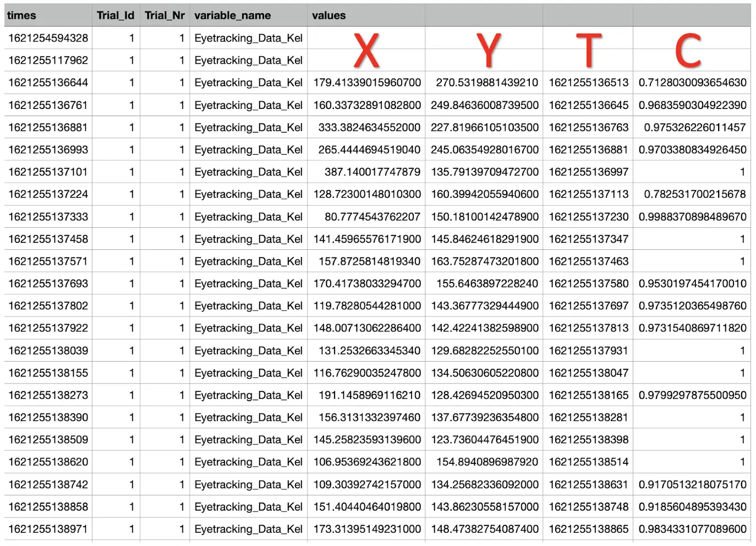Select cell 0.9735120365498760
This screenshot has width=756, height=546.
692,305
